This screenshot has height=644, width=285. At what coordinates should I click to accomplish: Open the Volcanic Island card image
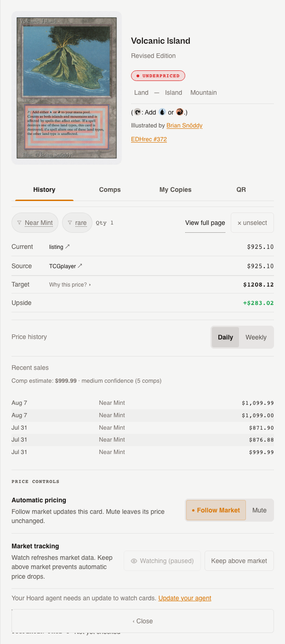coord(67,88)
